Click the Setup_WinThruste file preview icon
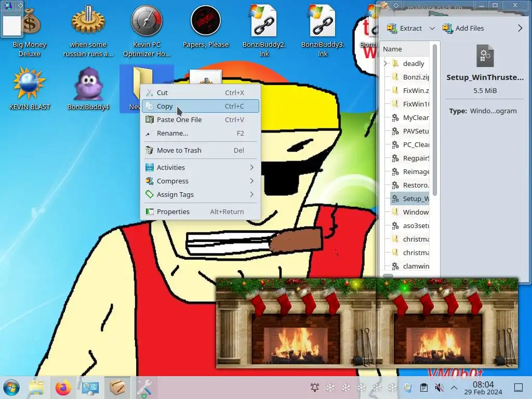 pyautogui.click(x=485, y=56)
